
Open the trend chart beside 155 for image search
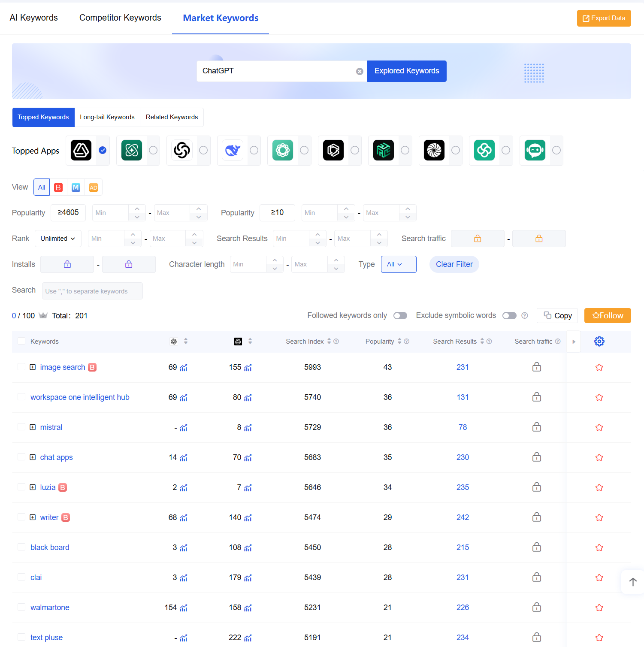click(x=248, y=368)
